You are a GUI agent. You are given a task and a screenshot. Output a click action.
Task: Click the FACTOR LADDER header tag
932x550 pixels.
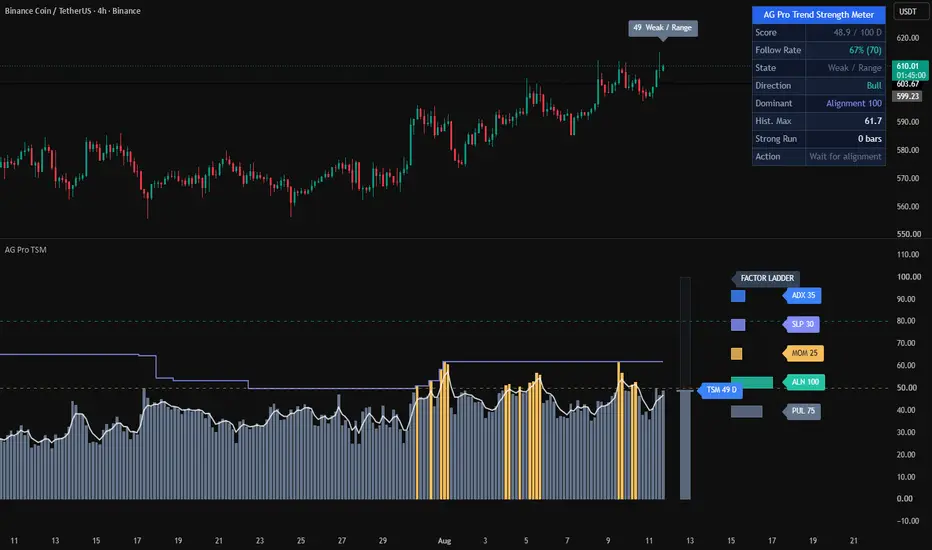click(766, 278)
